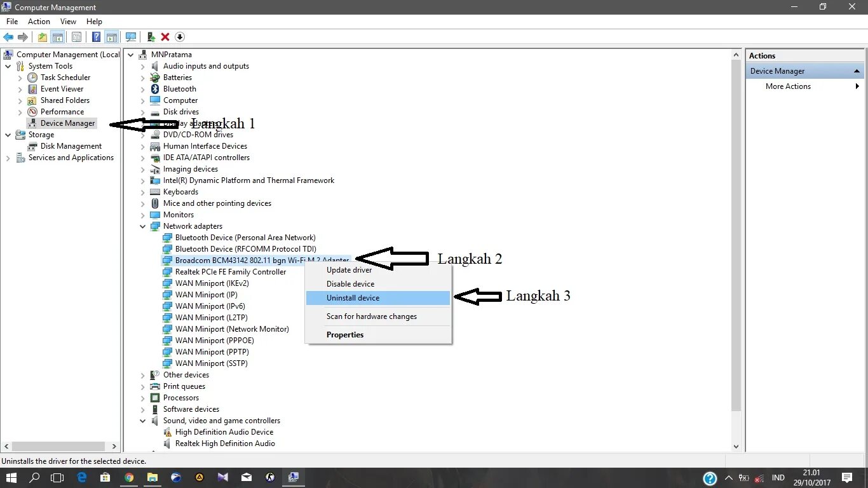Open File Explorer from the taskbar
Viewport: 868px width, 488px height.
point(153,477)
